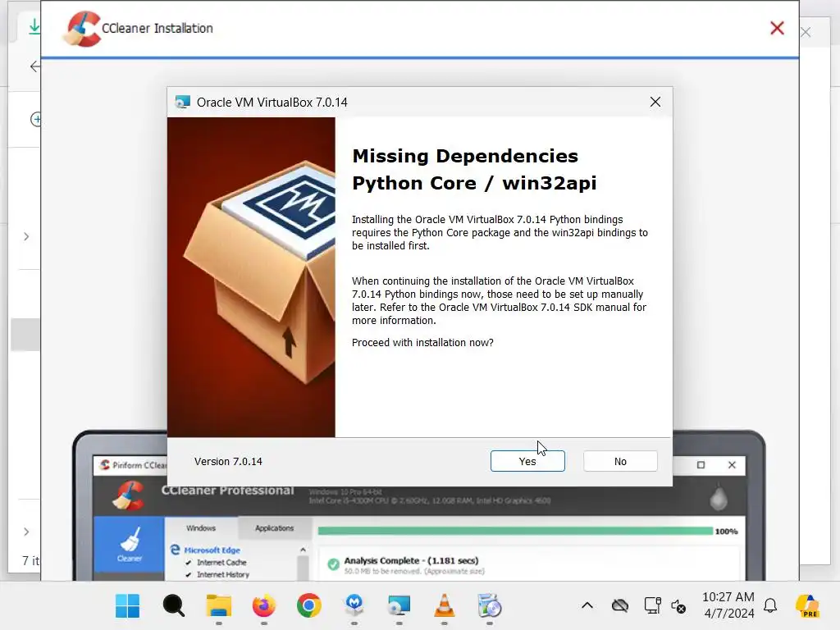The width and height of the screenshot is (840, 630).
Task: Click maximize button of Piriform CCleaner preview
Action: (x=701, y=464)
